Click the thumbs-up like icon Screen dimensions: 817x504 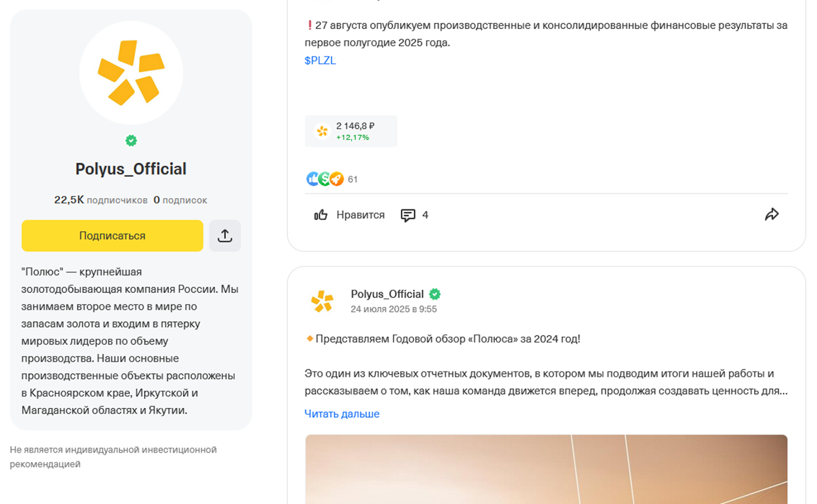[321, 215]
